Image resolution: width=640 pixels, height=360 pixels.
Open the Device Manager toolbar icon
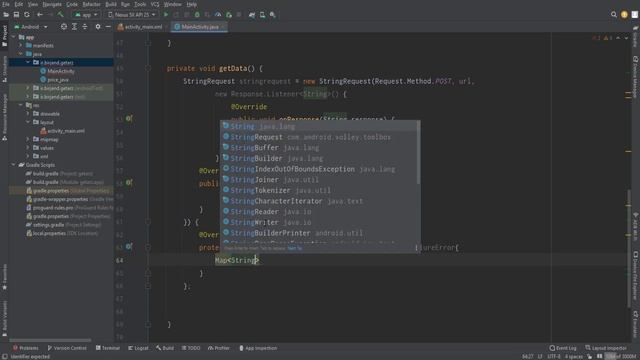[262, 15]
